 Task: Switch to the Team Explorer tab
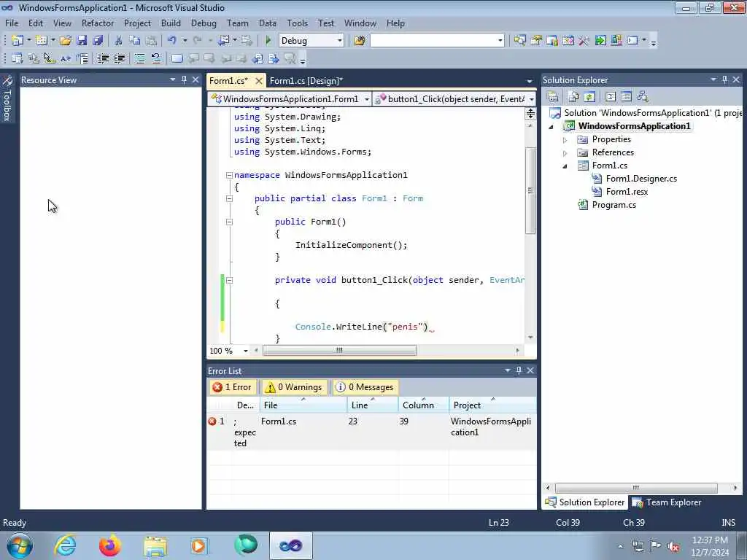[x=667, y=502]
